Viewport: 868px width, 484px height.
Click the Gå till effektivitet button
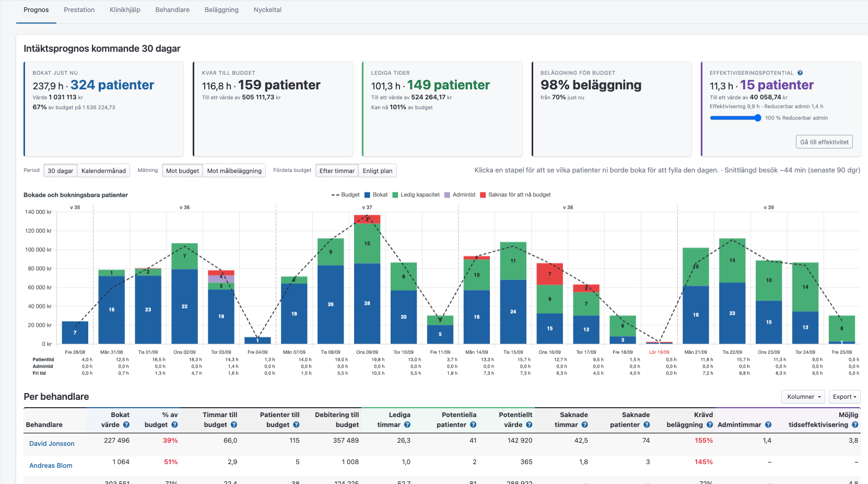pos(824,142)
